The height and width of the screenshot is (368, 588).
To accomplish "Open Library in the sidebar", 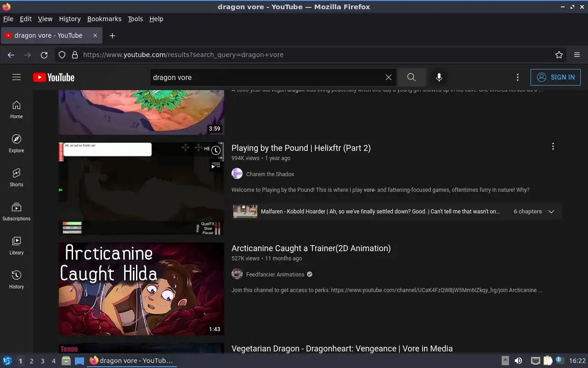I will coord(17,246).
